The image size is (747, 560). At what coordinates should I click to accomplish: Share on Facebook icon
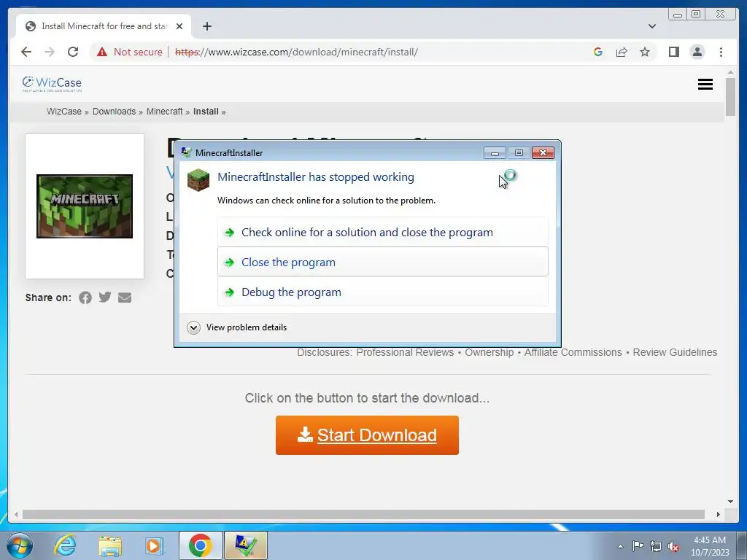click(85, 297)
